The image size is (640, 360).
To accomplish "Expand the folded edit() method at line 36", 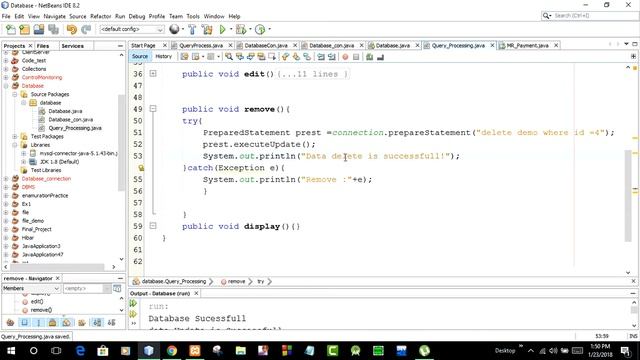I will 153,73.
